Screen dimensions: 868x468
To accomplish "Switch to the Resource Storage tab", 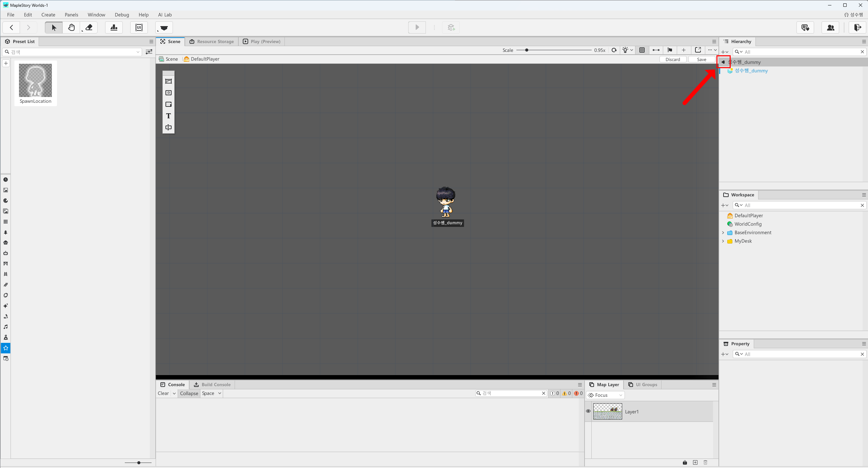I will tap(212, 41).
